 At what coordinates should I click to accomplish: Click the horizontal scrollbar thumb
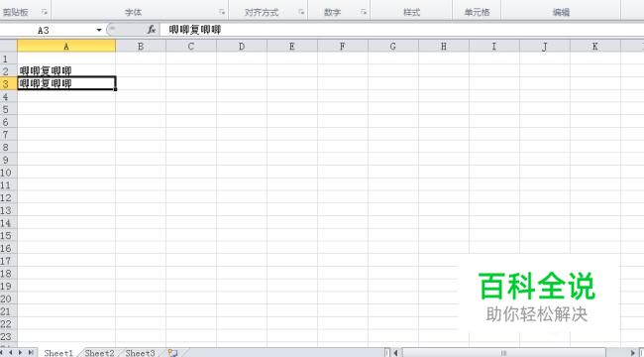[x=504, y=353]
